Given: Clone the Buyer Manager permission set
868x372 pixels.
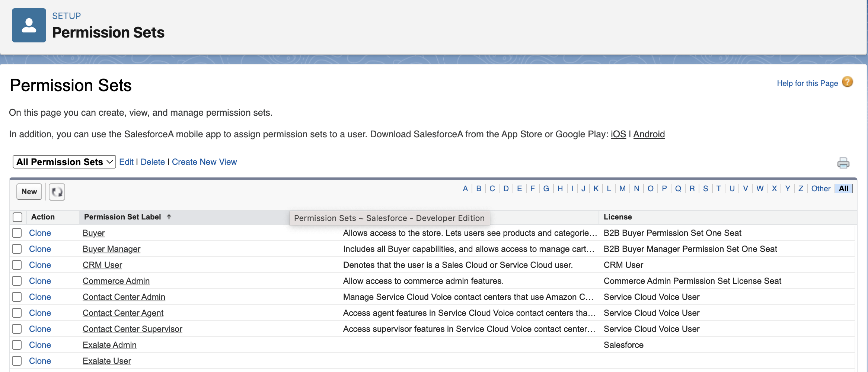Looking at the screenshot, I should (40, 249).
